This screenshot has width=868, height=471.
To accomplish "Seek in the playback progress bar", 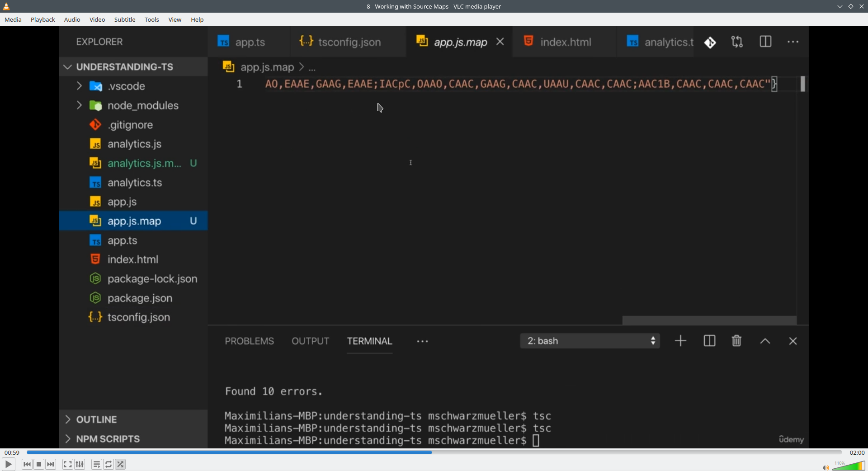I will click(x=434, y=452).
